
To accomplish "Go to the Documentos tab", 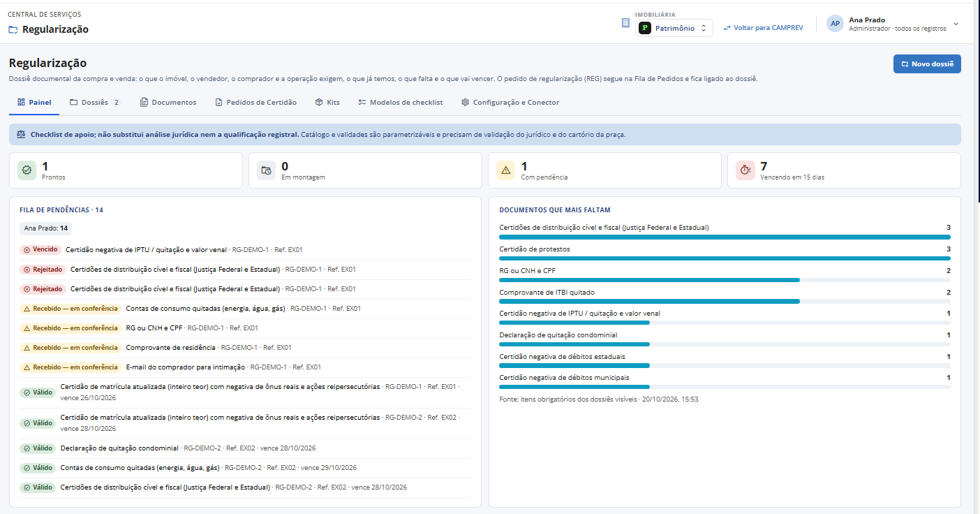I will (x=168, y=103).
